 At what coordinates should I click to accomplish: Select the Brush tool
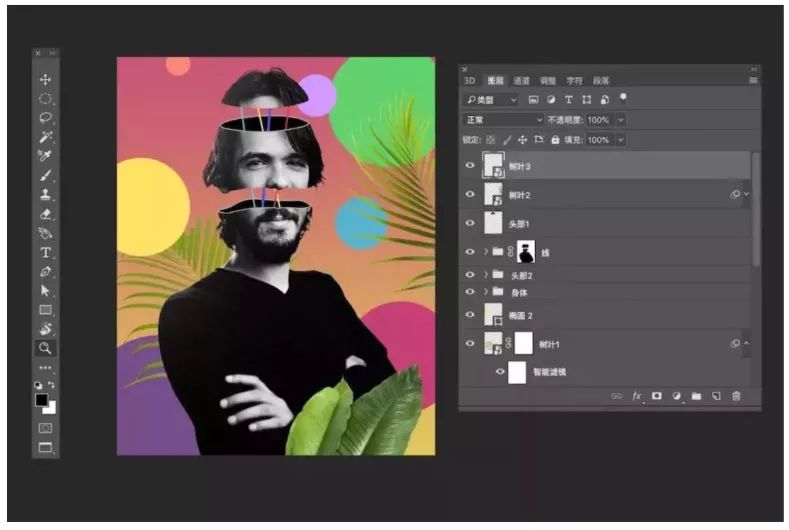pyautogui.click(x=45, y=175)
